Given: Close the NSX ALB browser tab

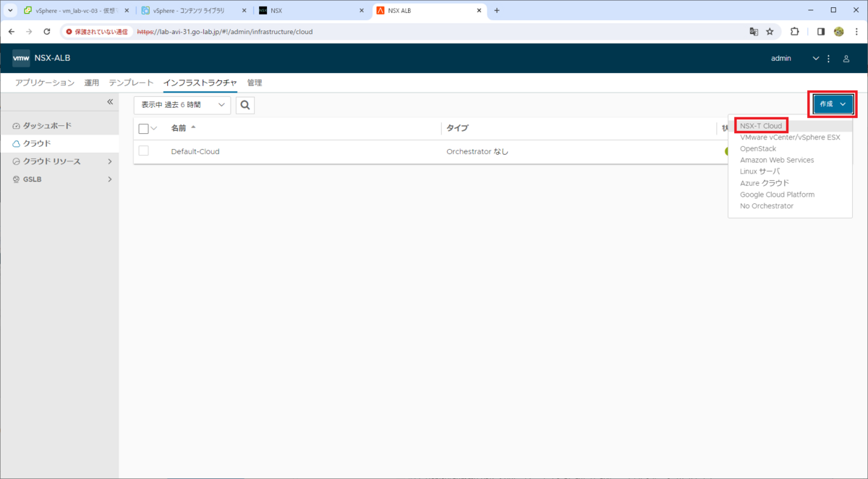Looking at the screenshot, I should coord(480,11).
